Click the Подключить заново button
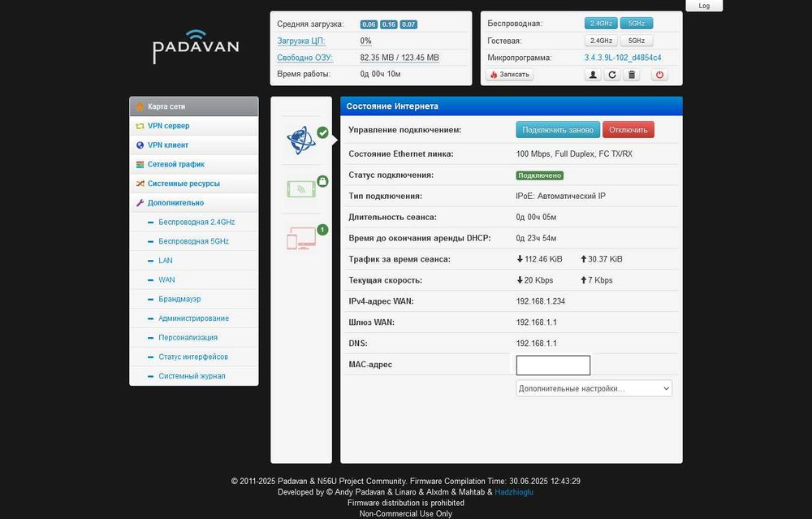This screenshot has width=812, height=519. point(558,130)
